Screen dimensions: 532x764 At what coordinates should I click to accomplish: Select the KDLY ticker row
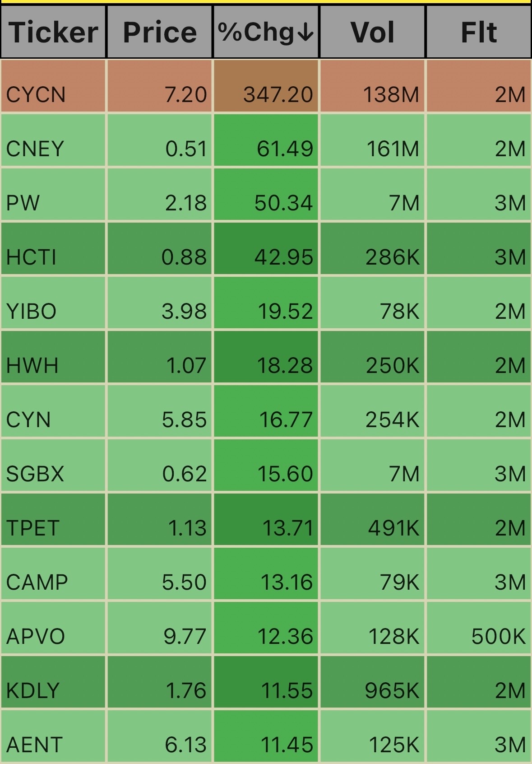pyautogui.click(x=266, y=682)
